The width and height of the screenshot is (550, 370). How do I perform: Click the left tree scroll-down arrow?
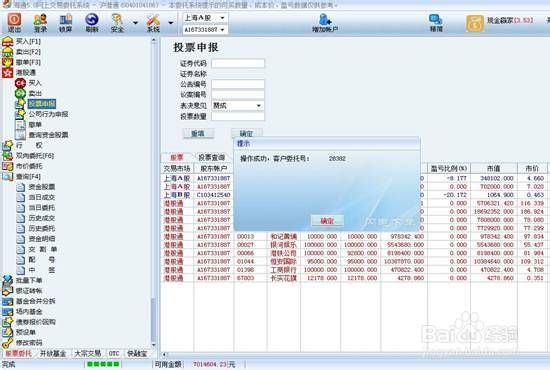coord(153,345)
